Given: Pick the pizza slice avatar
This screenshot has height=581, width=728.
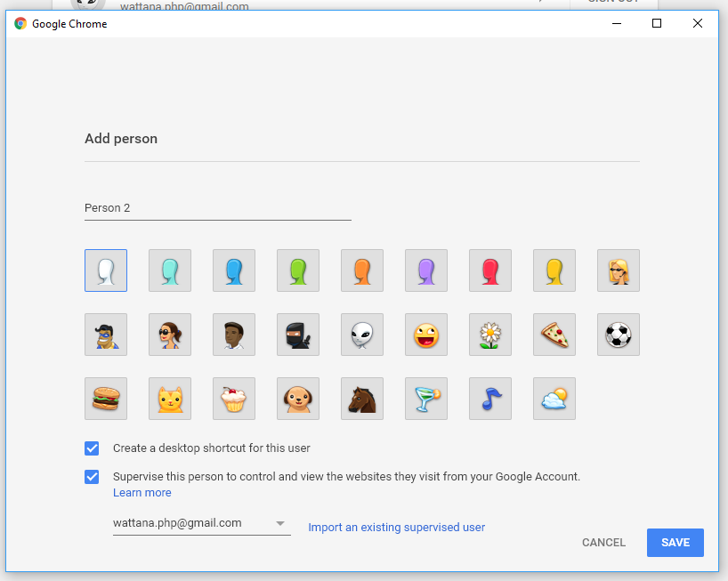Looking at the screenshot, I should click(x=554, y=335).
